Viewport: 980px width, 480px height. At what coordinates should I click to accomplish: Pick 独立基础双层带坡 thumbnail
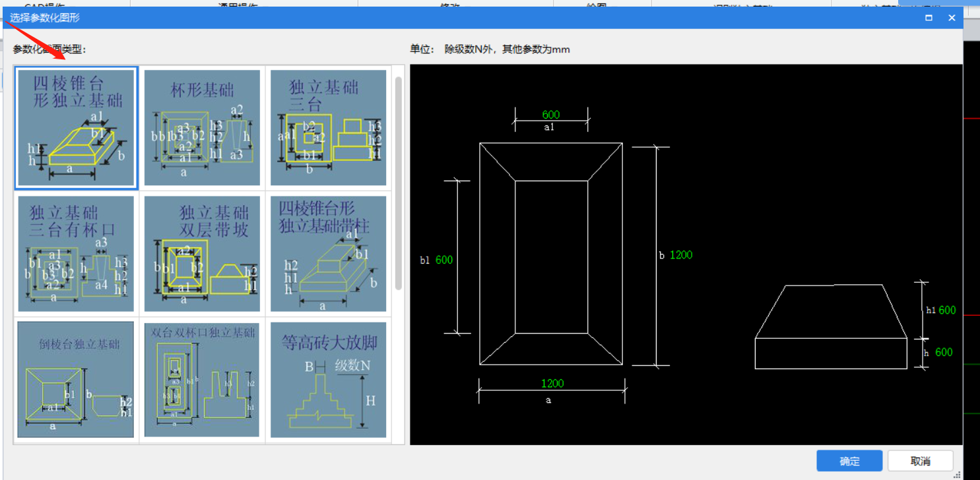point(202,254)
